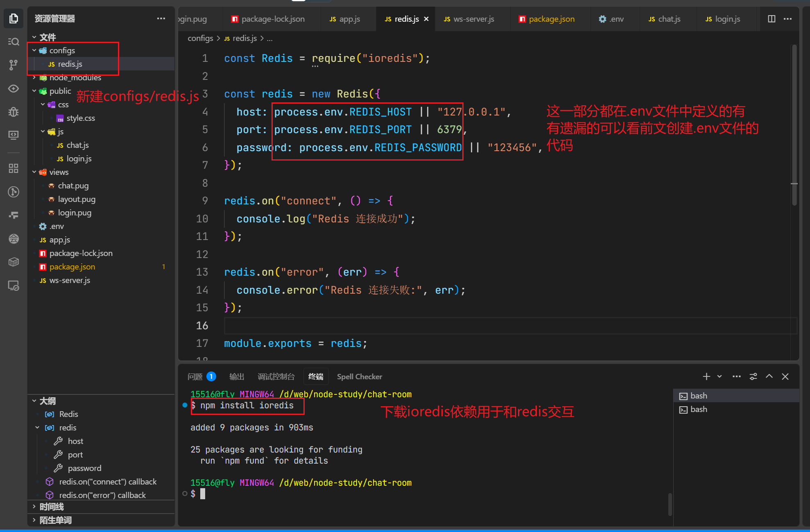
Task: Open the Extensions view icon
Action: click(14, 168)
